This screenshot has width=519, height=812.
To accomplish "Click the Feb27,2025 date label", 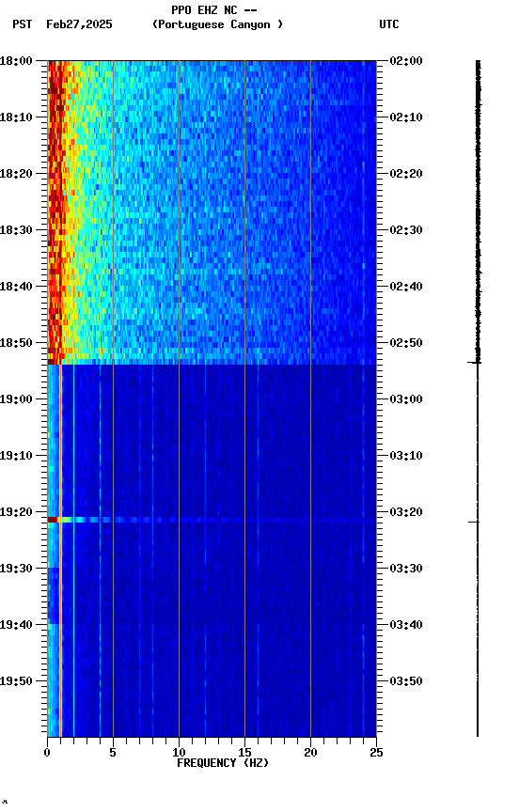I will coord(79,24).
